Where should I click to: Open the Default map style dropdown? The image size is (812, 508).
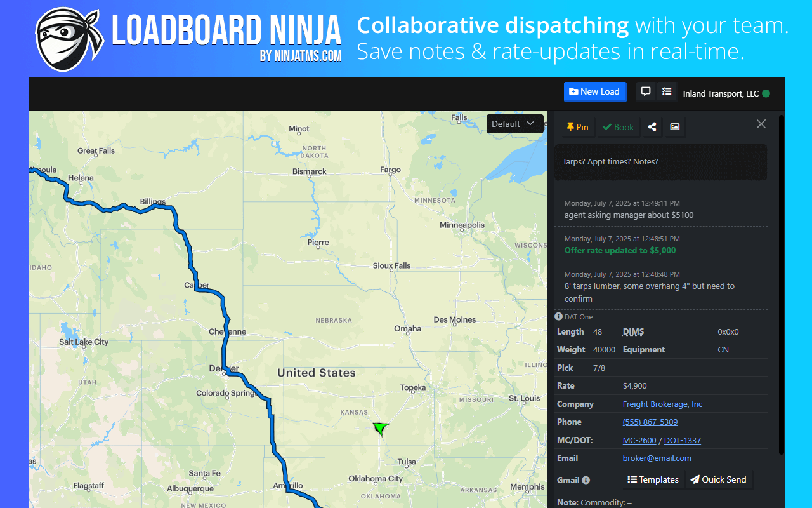click(x=514, y=124)
